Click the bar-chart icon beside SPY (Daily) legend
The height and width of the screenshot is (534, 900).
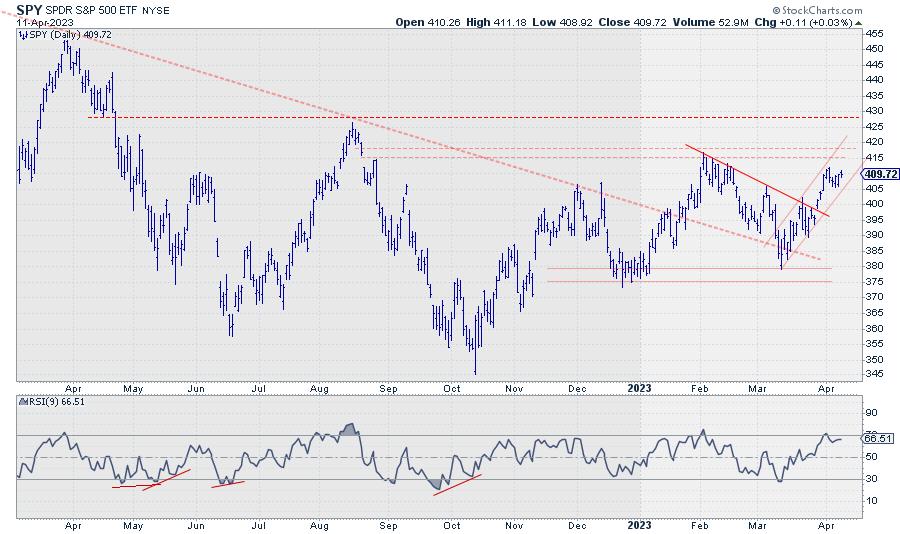pos(24,34)
